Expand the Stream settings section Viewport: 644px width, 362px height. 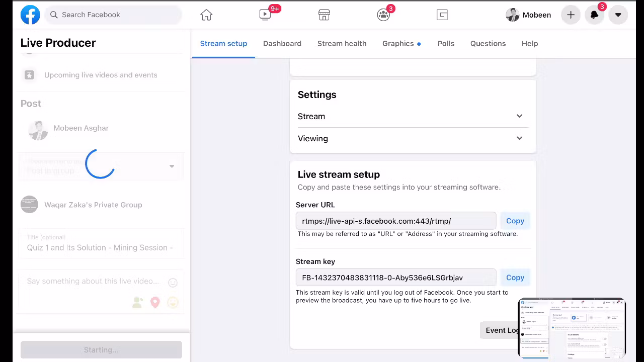[413, 116]
